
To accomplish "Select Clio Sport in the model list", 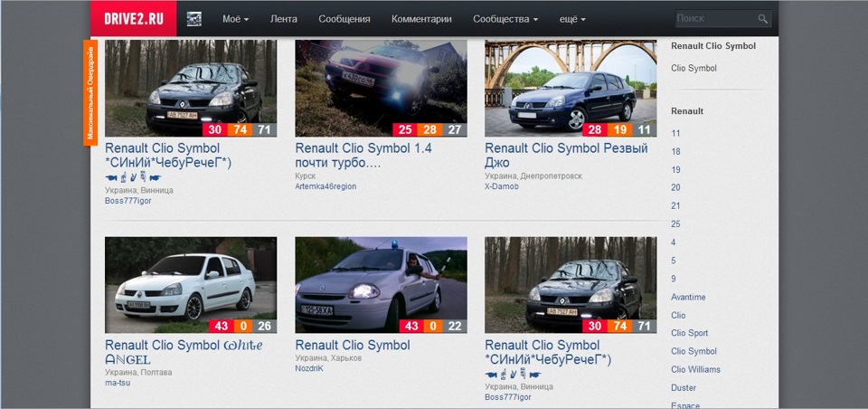I will point(689,333).
